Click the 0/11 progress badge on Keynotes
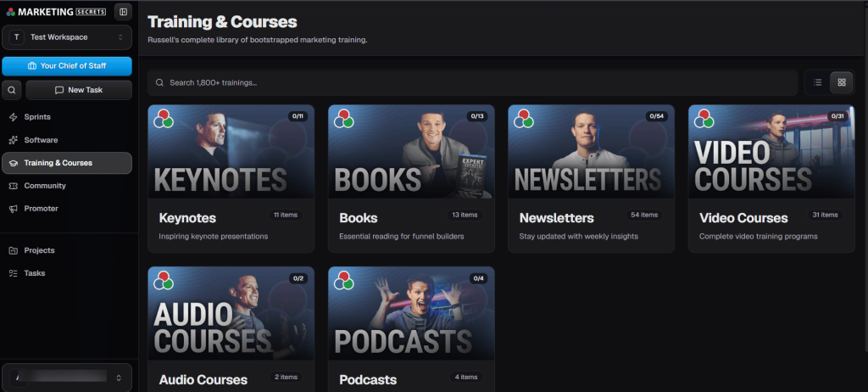 tap(298, 116)
